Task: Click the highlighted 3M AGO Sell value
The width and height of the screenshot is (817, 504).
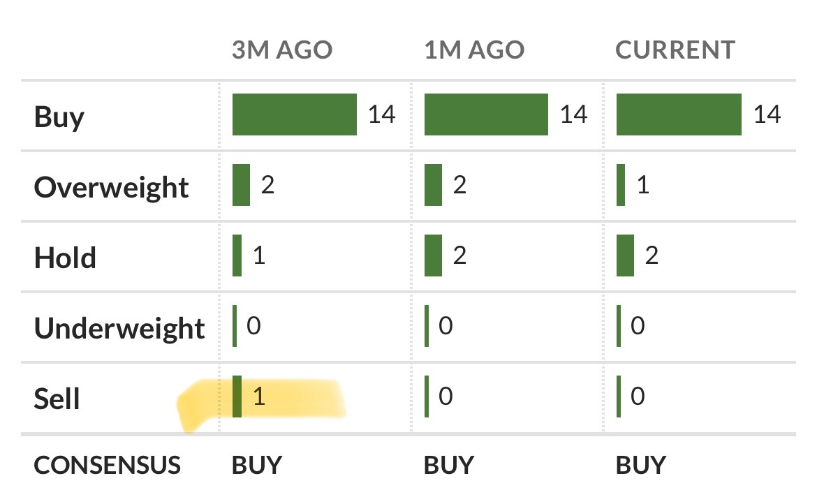Action: click(259, 396)
